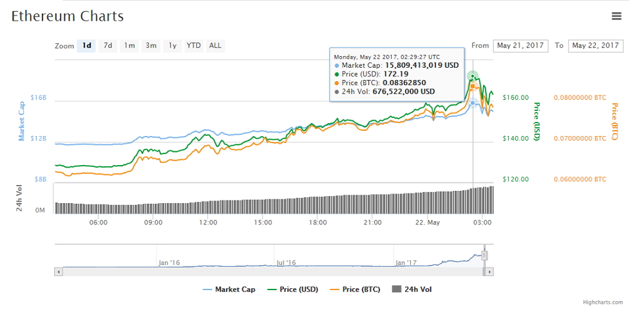Click the $8B market cap axis label

(x=41, y=180)
